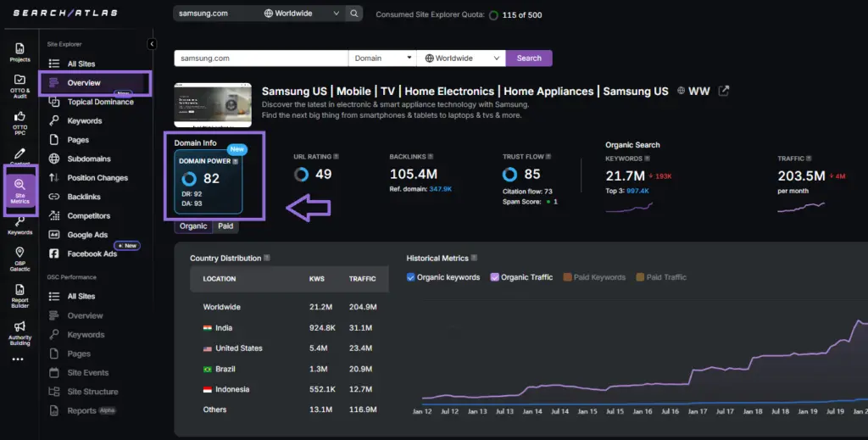Open the external link icon next to WW
Image resolution: width=868 pixels, height=440 pixels.
tap(724, 91)
